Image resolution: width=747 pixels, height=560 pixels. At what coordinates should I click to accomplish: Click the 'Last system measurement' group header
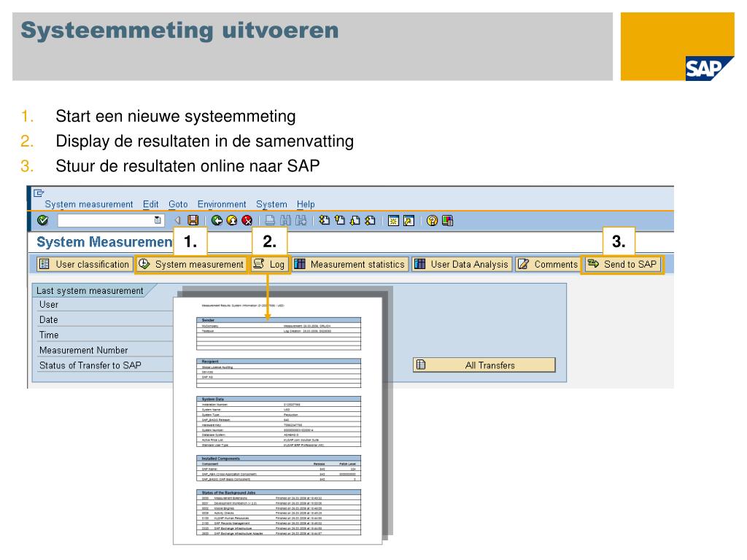[91, 290]
